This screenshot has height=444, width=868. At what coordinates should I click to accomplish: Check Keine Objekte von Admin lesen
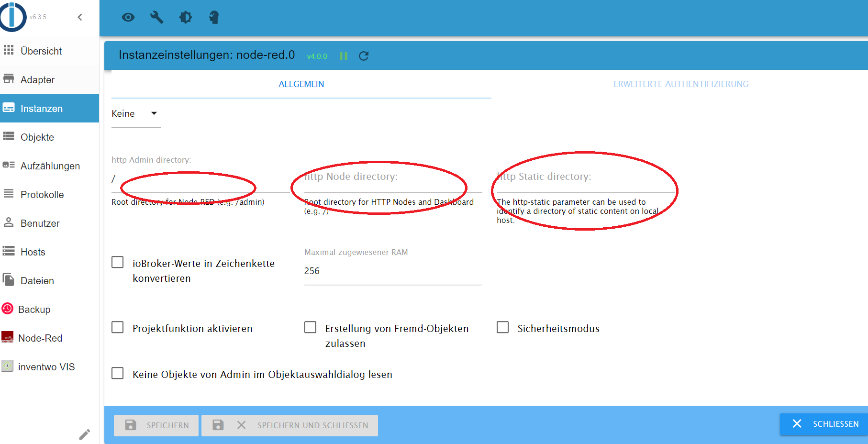coord(118,373)
